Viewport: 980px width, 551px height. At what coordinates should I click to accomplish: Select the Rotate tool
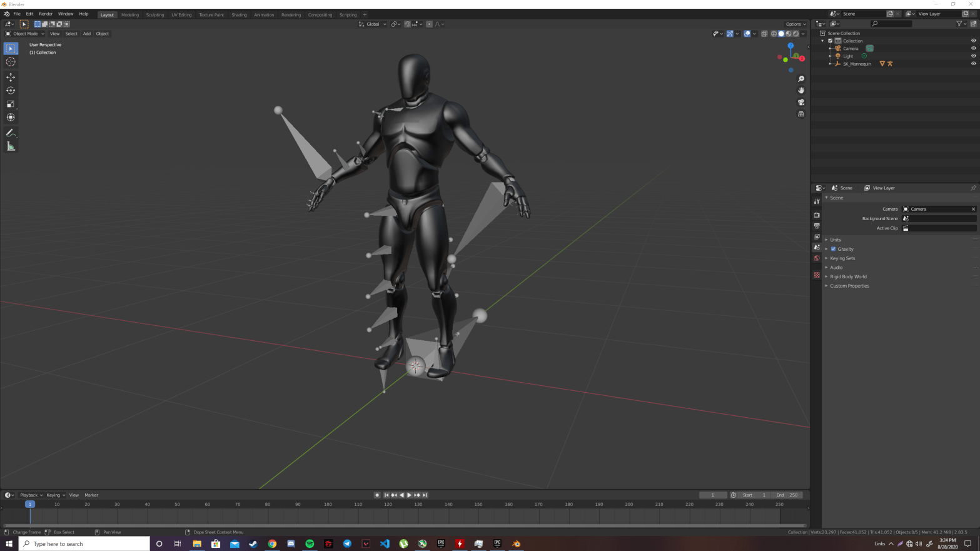click(11, 91)
